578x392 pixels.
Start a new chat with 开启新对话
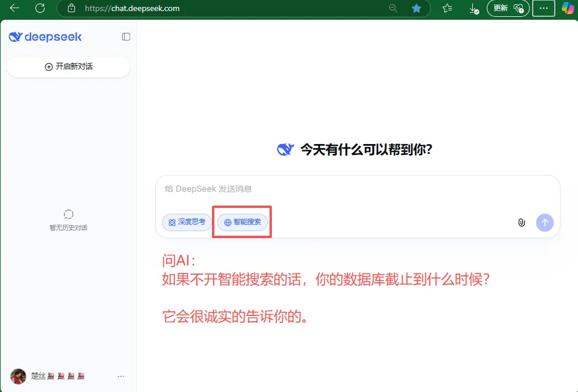click(69, 67)
